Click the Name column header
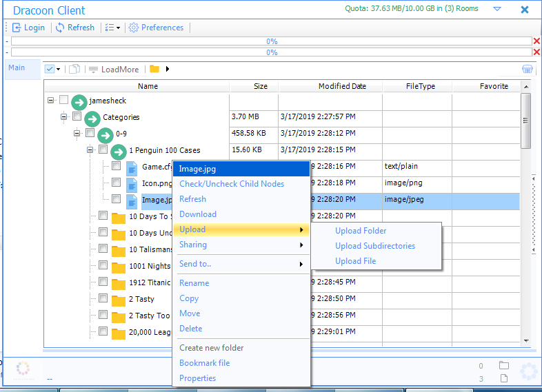Screen dimensions: 542x392 (137, 86)
